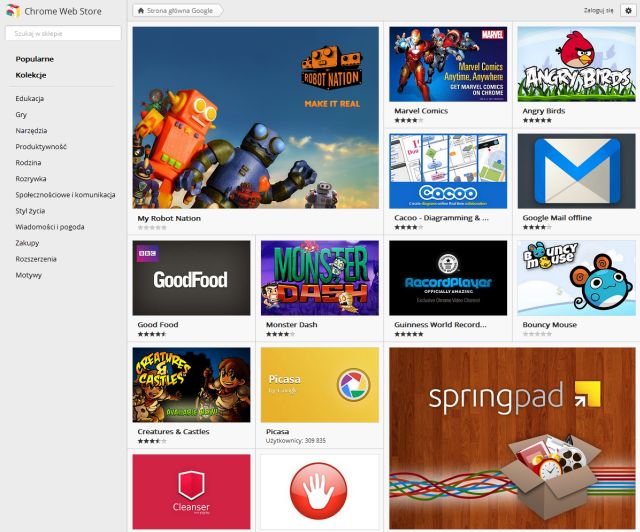Click the Google Mail offline title
This screenshot has width=640, height=532.
point(557,218)
